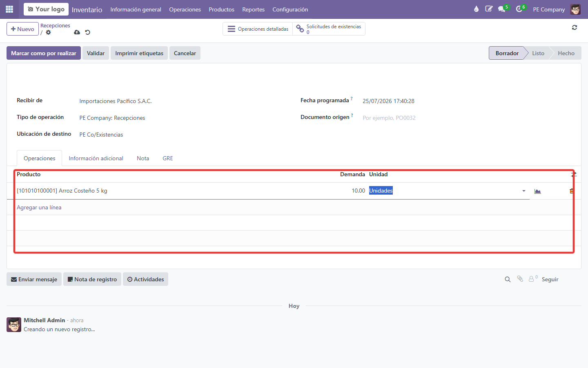The height and width of the screenshot is (368, 588).
Task: Open the Reportes menu
Action: click(x=253, y=9)
